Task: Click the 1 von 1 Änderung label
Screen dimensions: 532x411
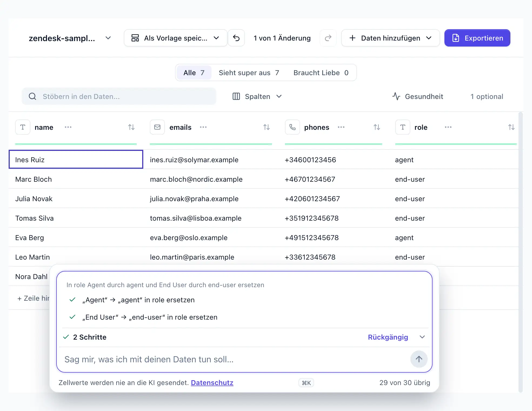Action: (282, 38)
